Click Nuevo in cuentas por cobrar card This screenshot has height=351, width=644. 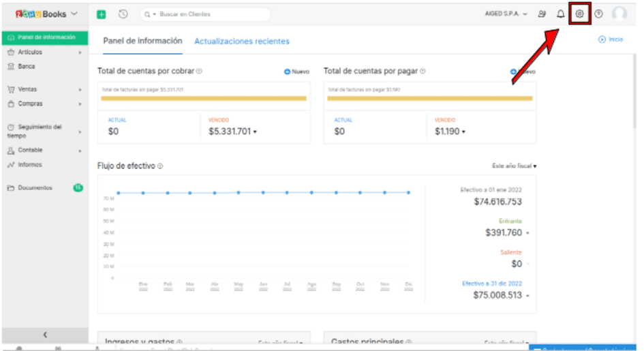tap(296, 72)
